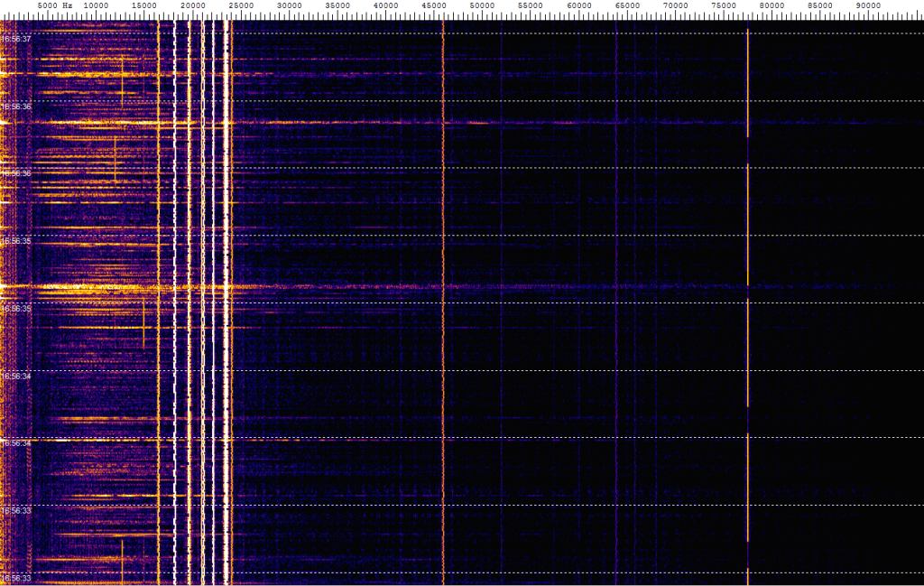Image resolution: width=924 pixels, height=586 pixels.
Task: Click the 40000 mark on the frequency scale
Action: click(x=385, y=5)
